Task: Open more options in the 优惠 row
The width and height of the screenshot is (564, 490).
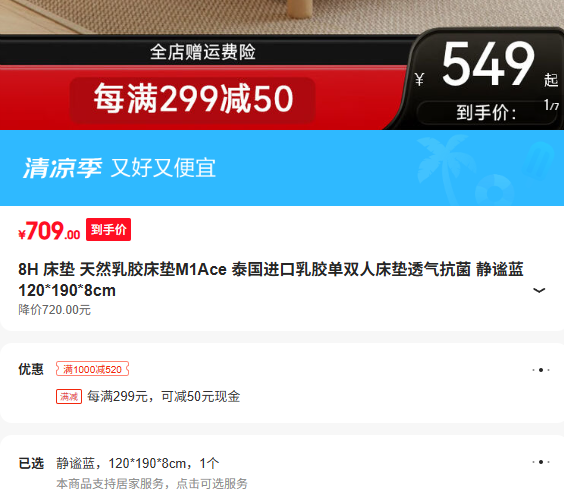Action: [x=541, y=370]
